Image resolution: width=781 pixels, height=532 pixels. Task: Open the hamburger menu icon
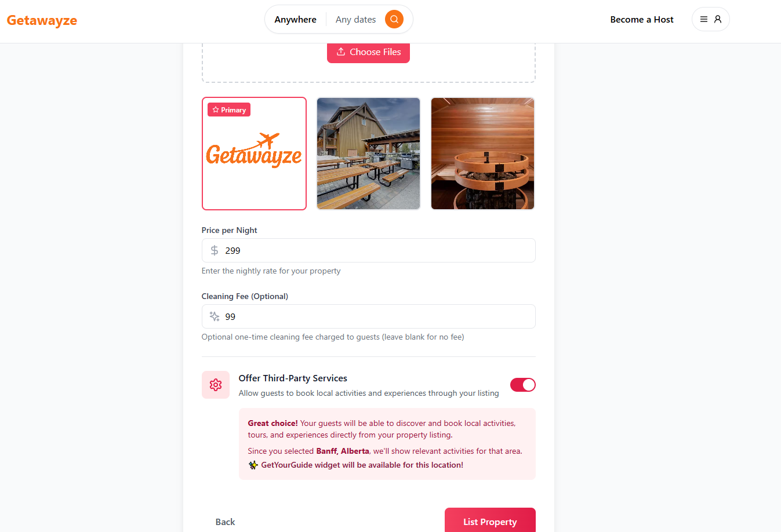point(704,19)
